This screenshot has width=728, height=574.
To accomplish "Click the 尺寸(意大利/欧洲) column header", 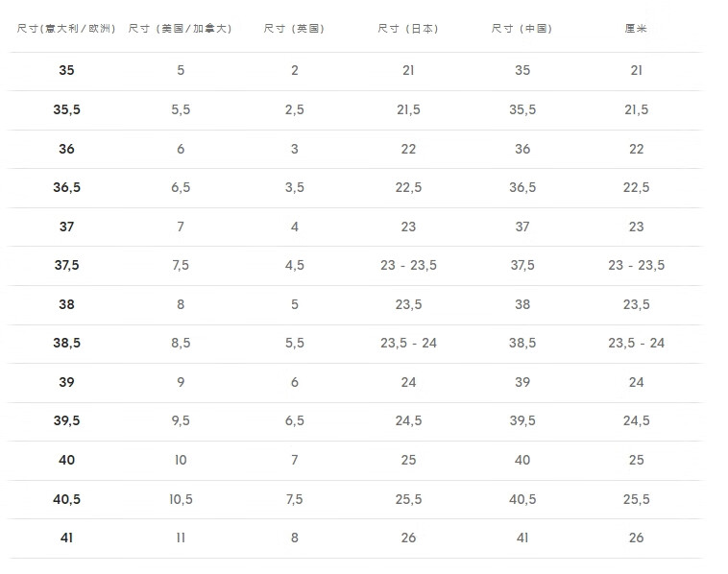I will point(66,29).
